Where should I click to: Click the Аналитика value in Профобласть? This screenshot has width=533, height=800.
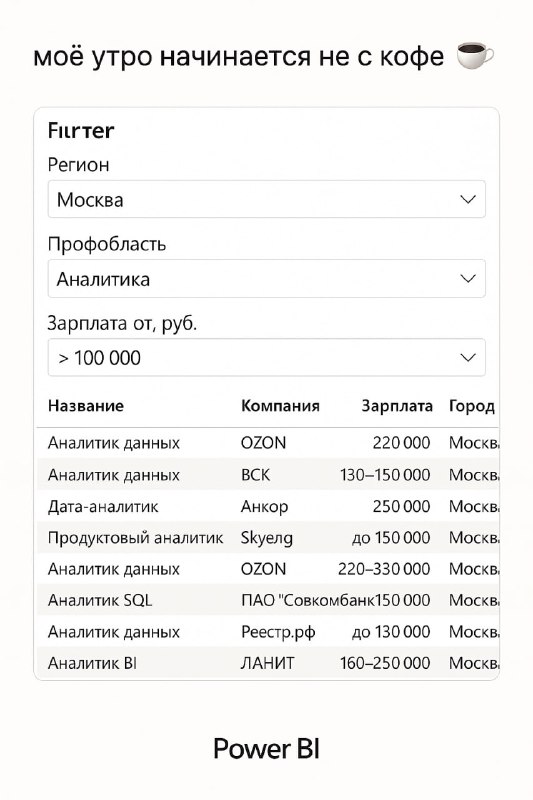(x=103, y=279)
